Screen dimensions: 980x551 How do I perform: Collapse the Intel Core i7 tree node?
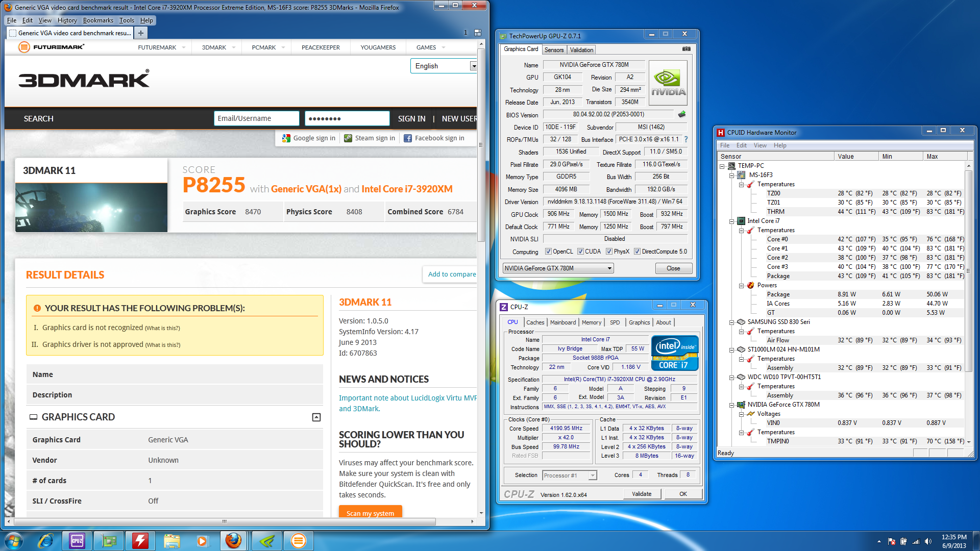pyautogui.click(x=731, y=221)
